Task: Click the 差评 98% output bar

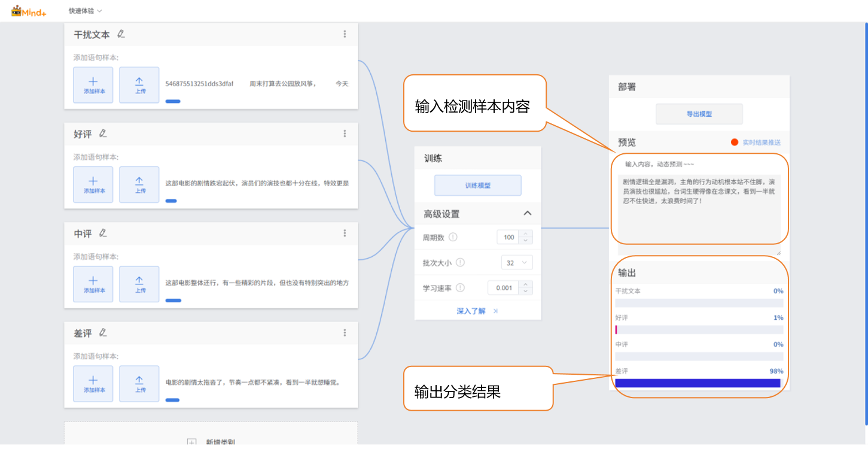Action: click(698, 383)
